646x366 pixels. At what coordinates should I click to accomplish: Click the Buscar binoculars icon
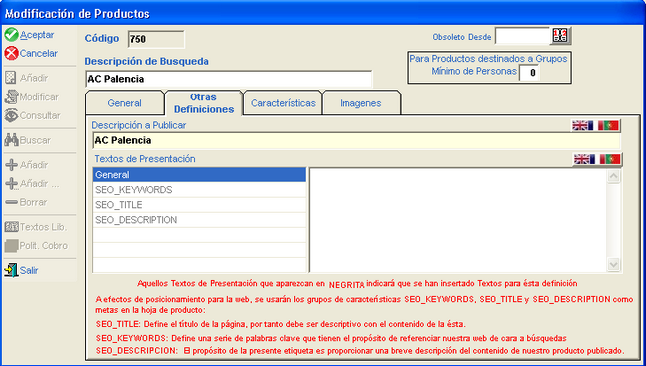tap(11, 140)
